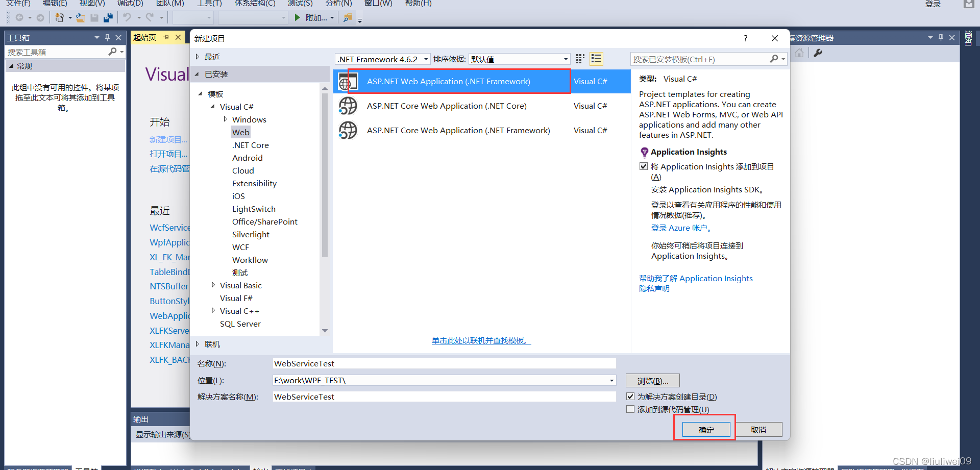The width and height of the screenshot is (980, 470).
Task: Pin the Toolbox panel
Action: [x=107, y=38]
